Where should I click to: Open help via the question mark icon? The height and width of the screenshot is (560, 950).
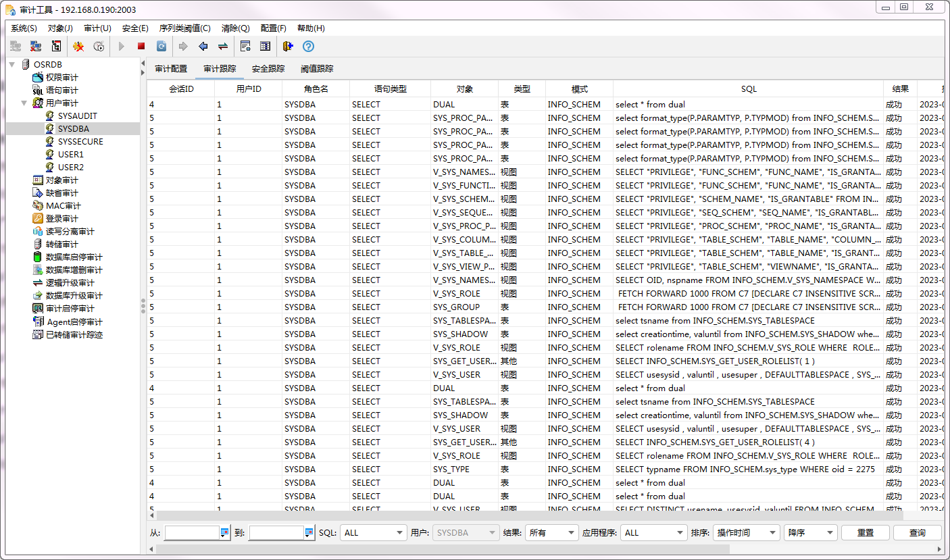coord(308,46)
